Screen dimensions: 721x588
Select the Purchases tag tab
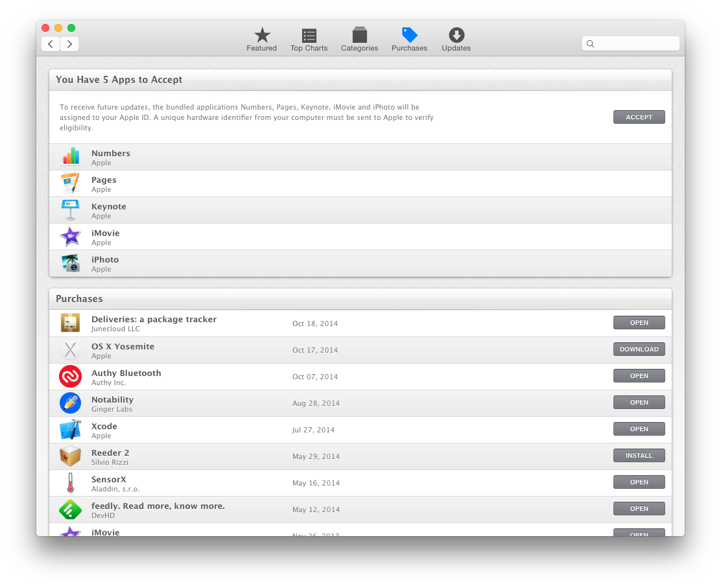pos(409,39)
